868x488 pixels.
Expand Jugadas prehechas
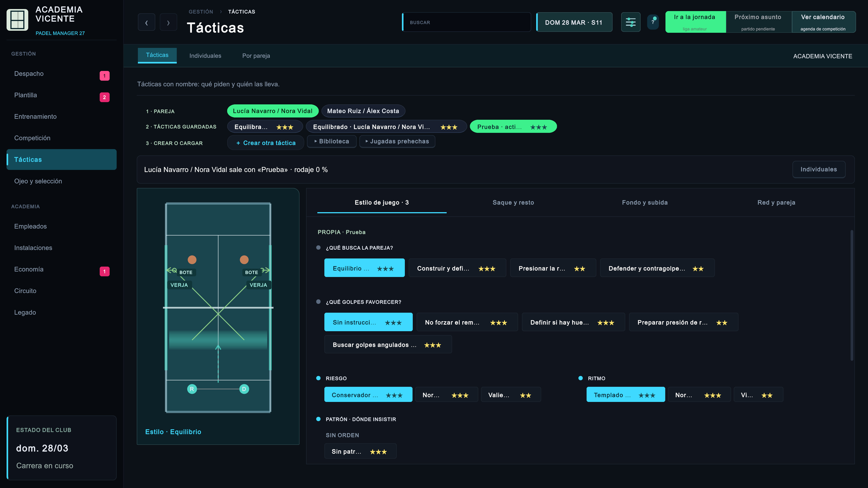coord(397,141)
